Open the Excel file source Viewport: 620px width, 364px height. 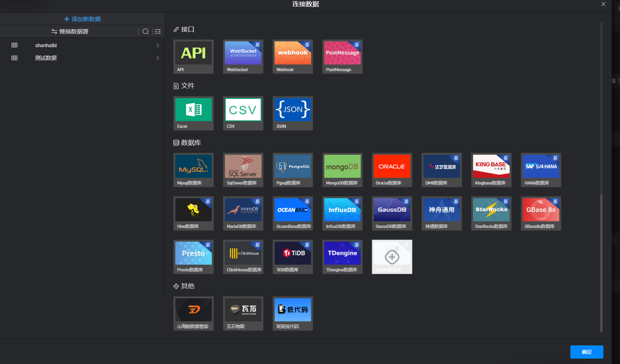pyautogui.click(x=194, y=113)
